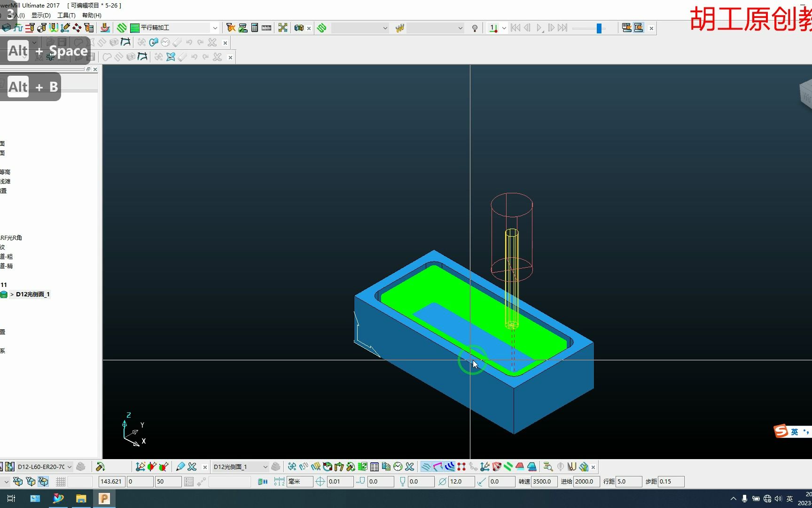This screenshot has height=508, width=812.
Task: Open the tool start and end point icon
Action: tap(42, 28)
